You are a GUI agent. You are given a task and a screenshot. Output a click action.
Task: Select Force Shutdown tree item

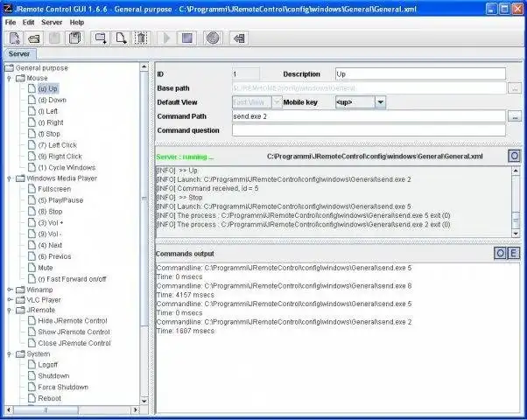pyautogui.click(x=63, y=387)
